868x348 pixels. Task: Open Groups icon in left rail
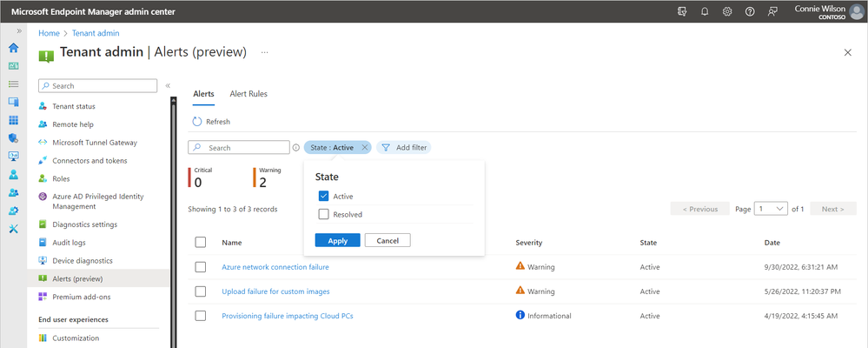click(14, 193)
